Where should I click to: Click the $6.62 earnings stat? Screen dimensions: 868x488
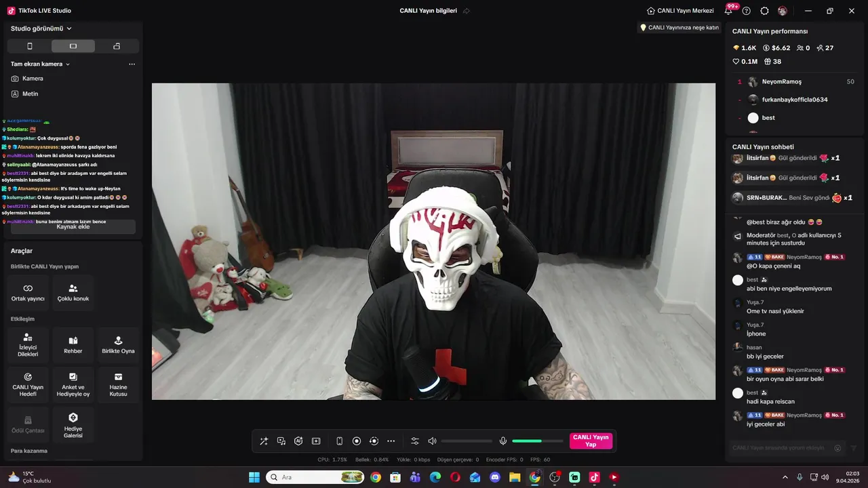[x=776, y=48]
